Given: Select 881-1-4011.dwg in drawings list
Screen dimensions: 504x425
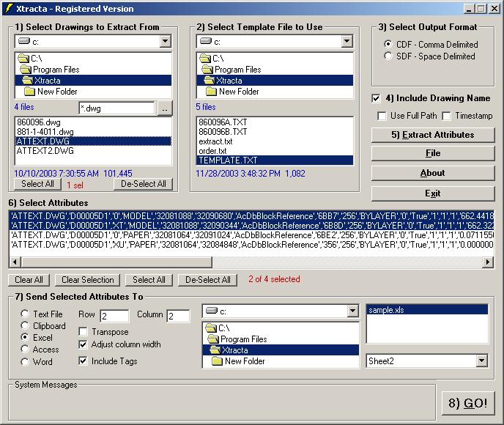Looking at the screenshot, I should (x=93, y=132).
